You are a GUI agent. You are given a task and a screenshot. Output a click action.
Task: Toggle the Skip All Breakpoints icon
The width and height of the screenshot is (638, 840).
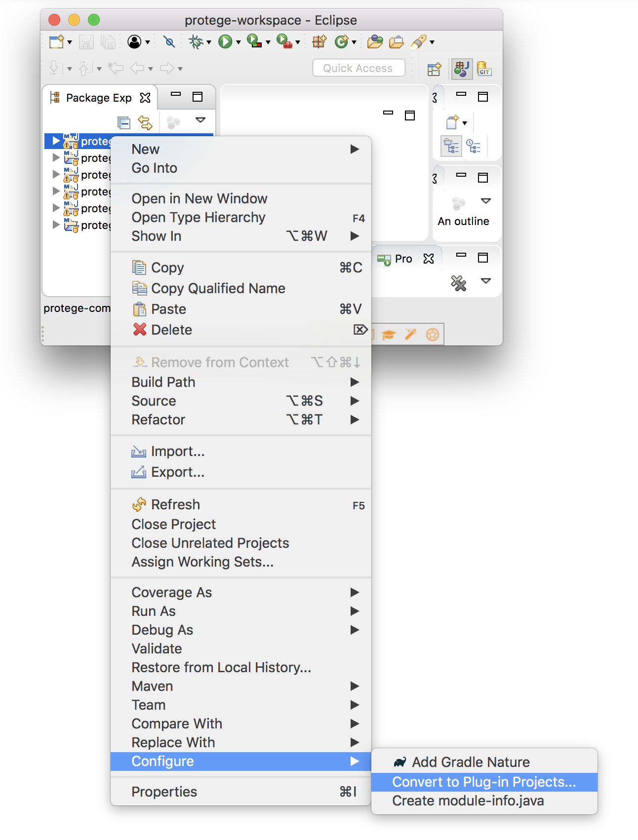(169, 42)
